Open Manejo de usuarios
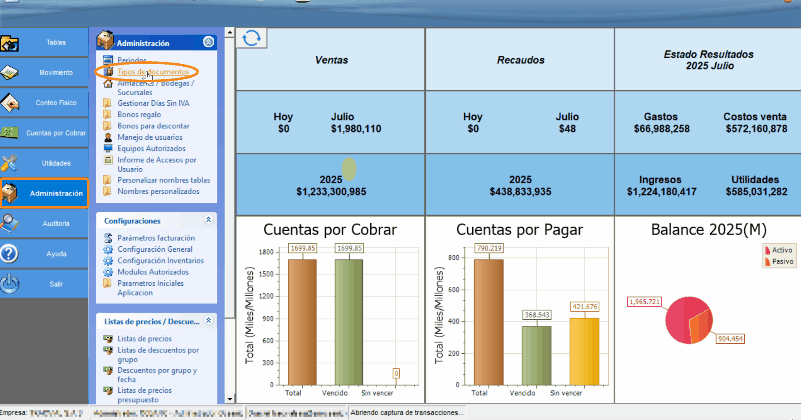801x420 pixels. tap(149, 137)
